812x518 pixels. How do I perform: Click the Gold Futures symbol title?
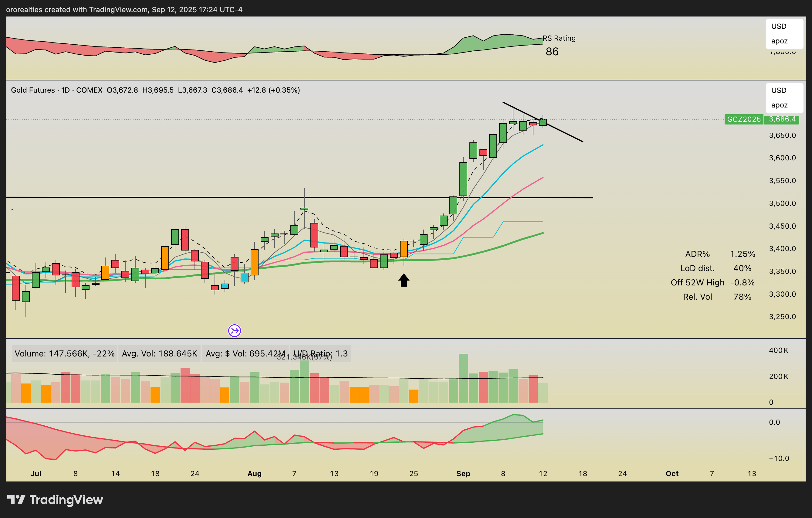point(33,90)
